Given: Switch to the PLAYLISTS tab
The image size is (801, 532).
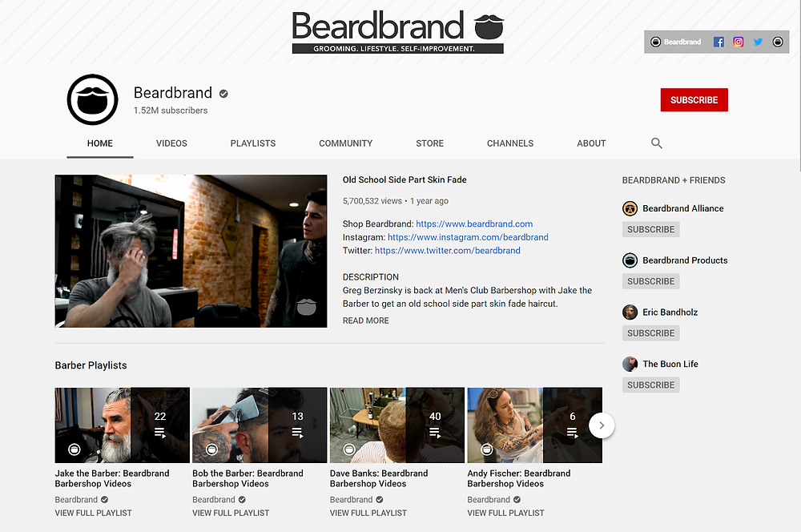Looking at the screenshot, I should tap(253, 143).
